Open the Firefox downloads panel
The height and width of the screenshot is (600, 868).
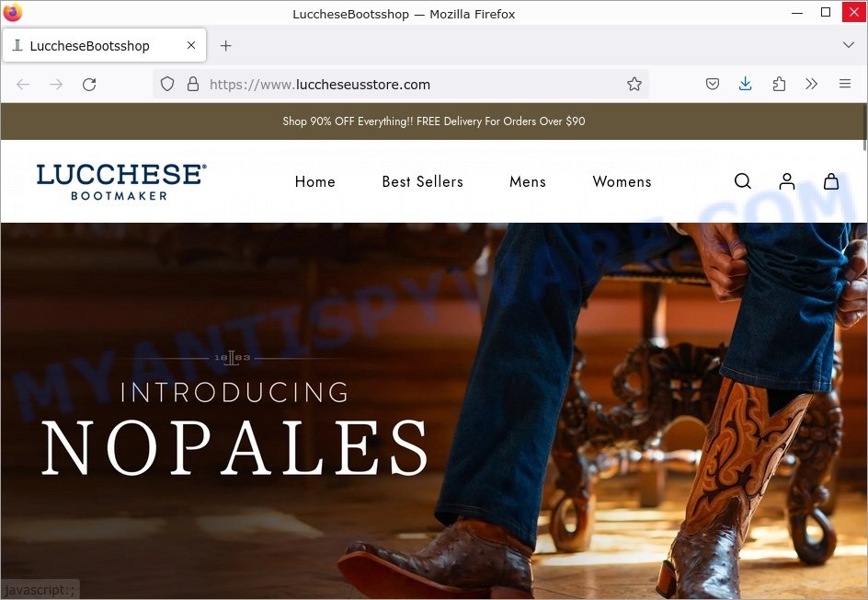pyautogui.click(x=745, y=85)
